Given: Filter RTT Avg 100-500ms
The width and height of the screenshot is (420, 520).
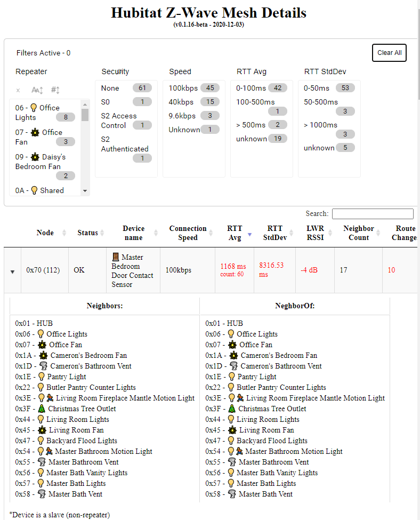Looking at the screenshot, I should point(261,107).
